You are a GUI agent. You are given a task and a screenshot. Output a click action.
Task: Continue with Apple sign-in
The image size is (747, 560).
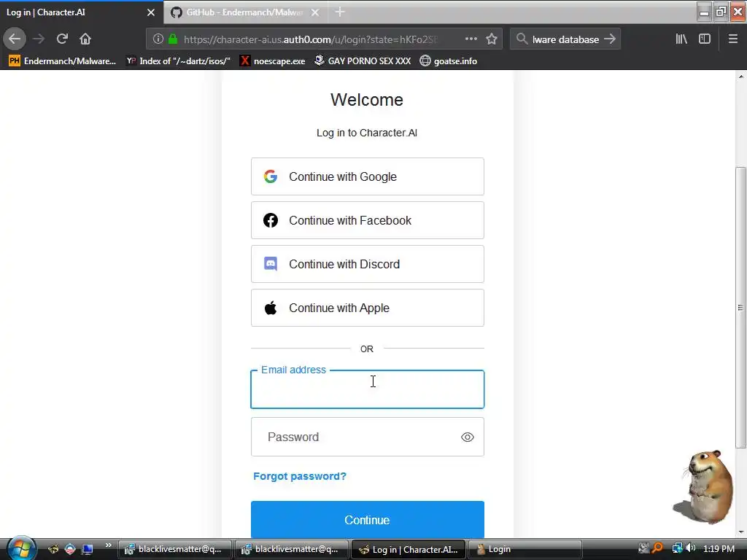click(x=368, y=308)
